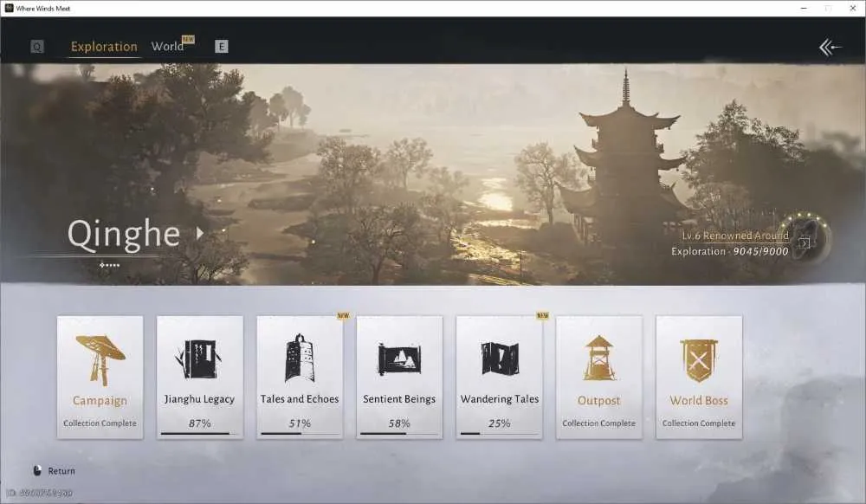
Task: Open the Wandering Tales screen icon
Action: (500, 359)
